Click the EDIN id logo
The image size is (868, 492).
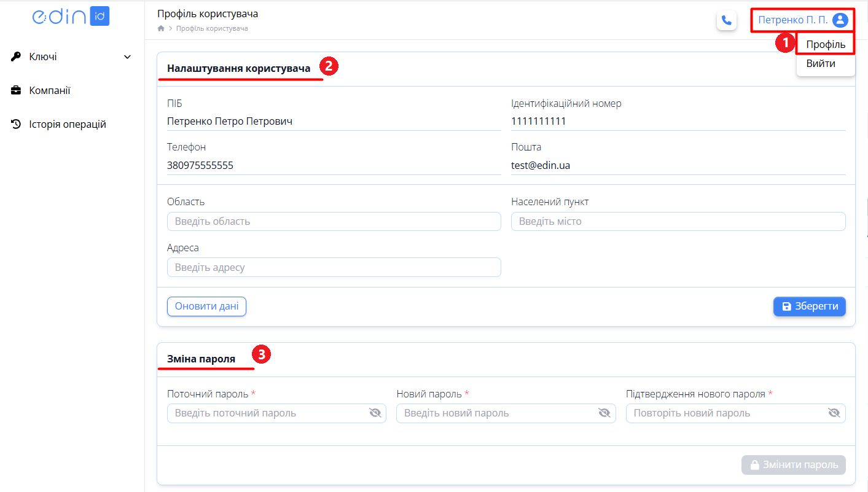[71, 17]
